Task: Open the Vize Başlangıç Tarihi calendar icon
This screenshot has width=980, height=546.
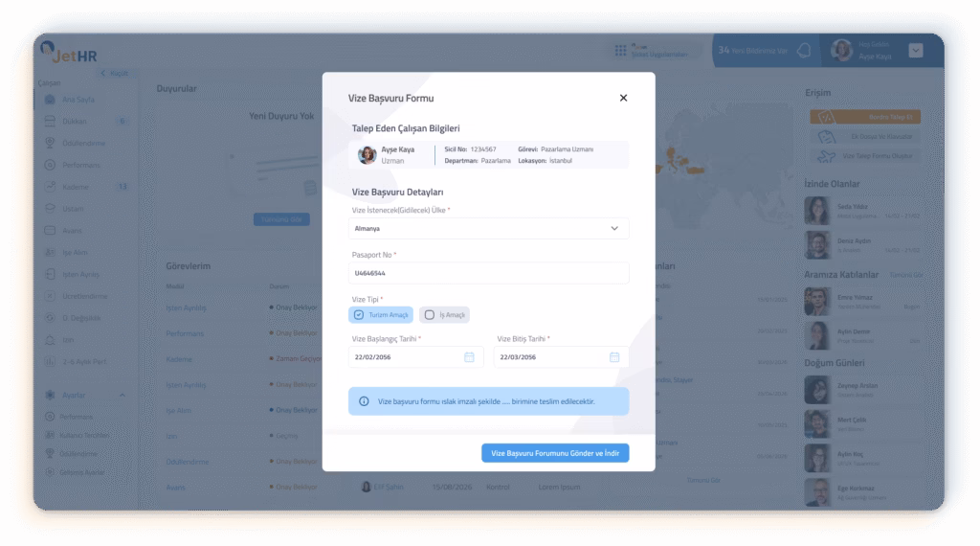Action: pos(469,357)
